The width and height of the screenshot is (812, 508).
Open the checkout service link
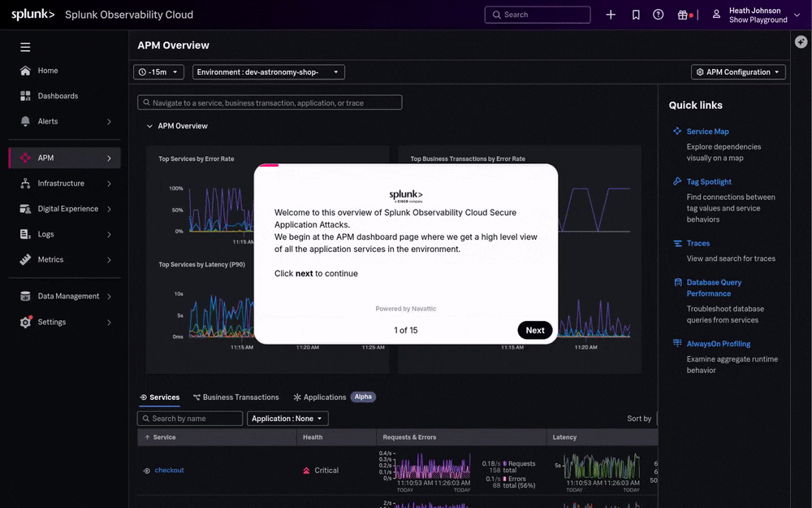[x=170, y=470]
